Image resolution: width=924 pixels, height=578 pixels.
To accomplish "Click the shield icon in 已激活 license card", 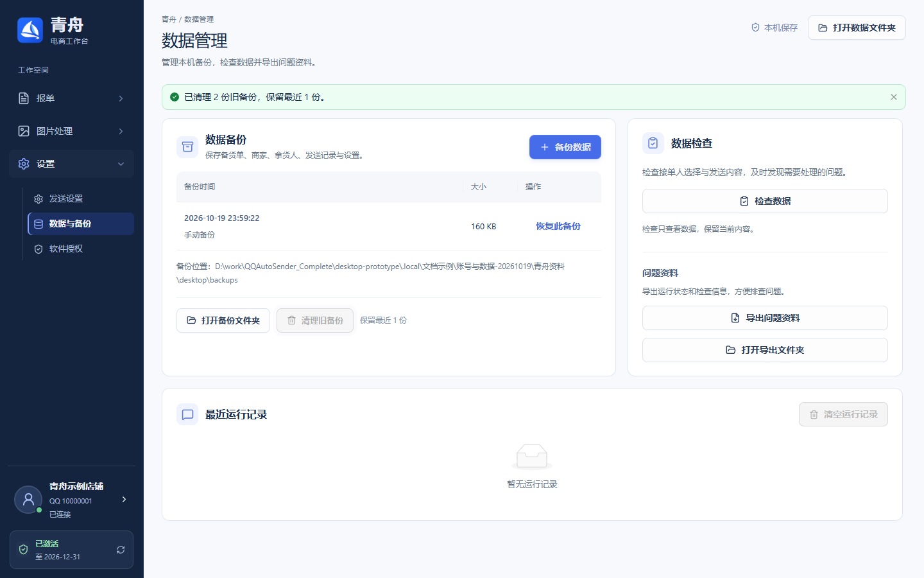I will [x=23, y=550].
